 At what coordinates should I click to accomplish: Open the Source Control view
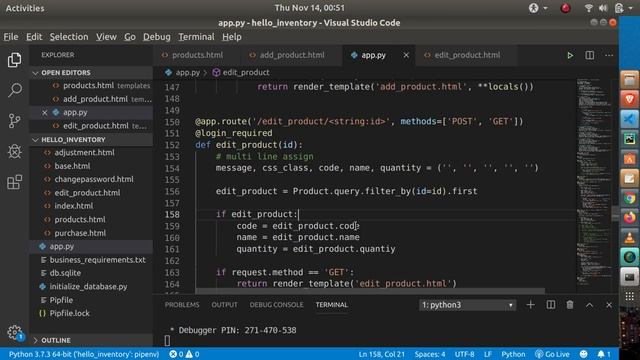pos(15,121)
